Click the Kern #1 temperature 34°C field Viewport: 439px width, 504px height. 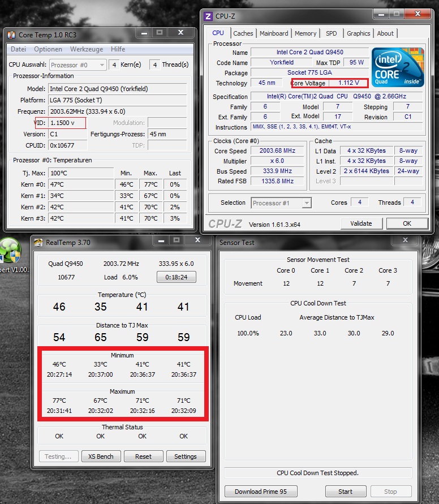[81, 196]
